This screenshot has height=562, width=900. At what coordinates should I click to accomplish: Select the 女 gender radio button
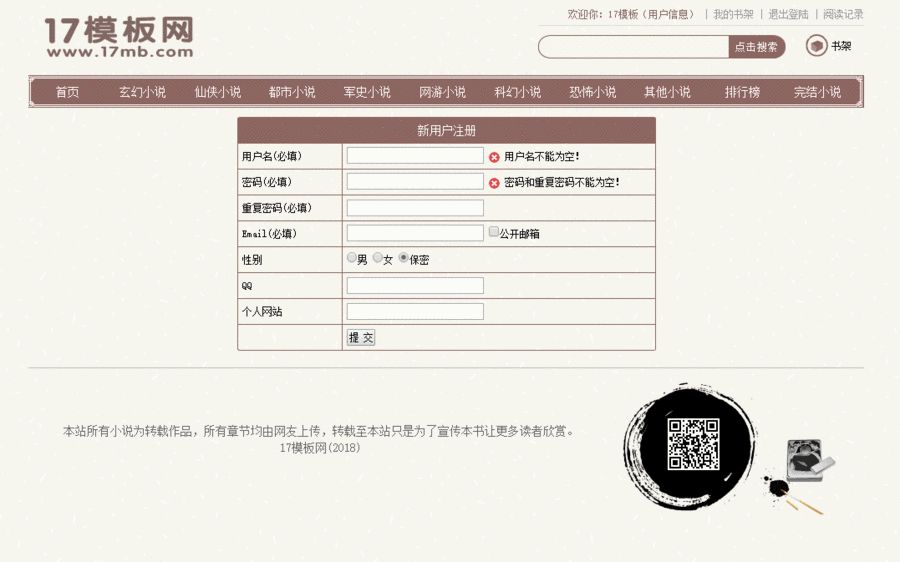(377, 258)
